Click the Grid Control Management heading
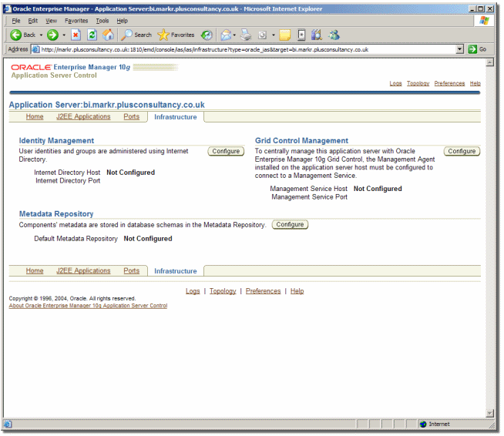 coord(301,141)
